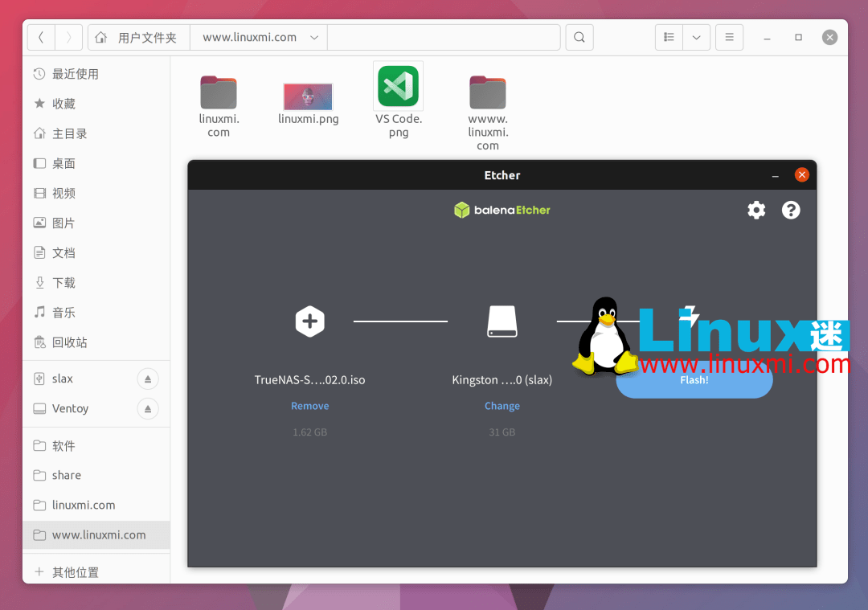The image size is (868, 610).
Task: Go to 主目录 in the sidebar
Action: pos(96,134)
